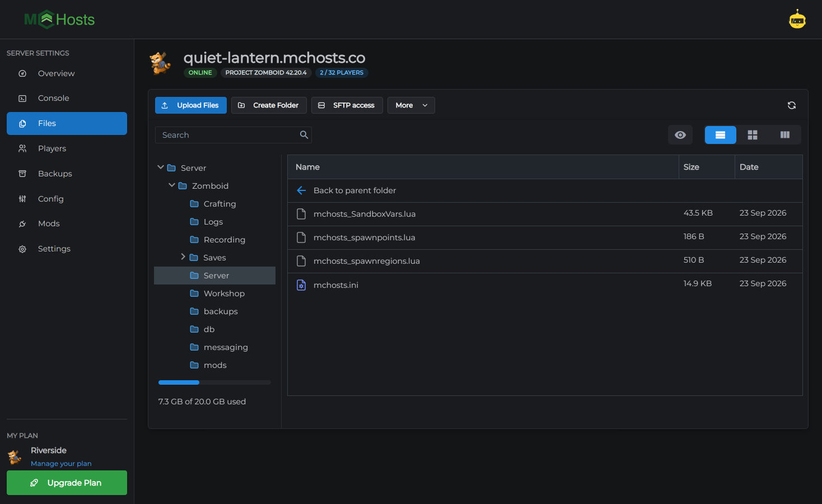
Task: Click the db folder icon
Action: [194, 329]
